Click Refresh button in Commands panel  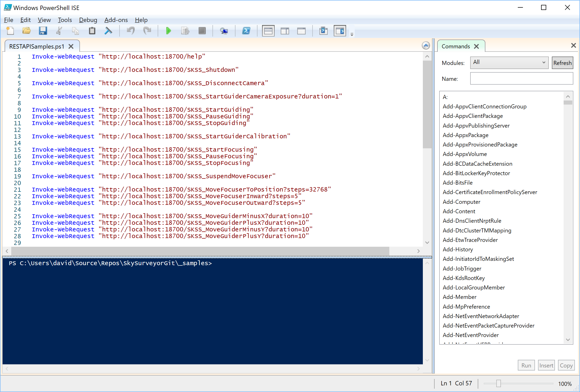tap(562, 63)
